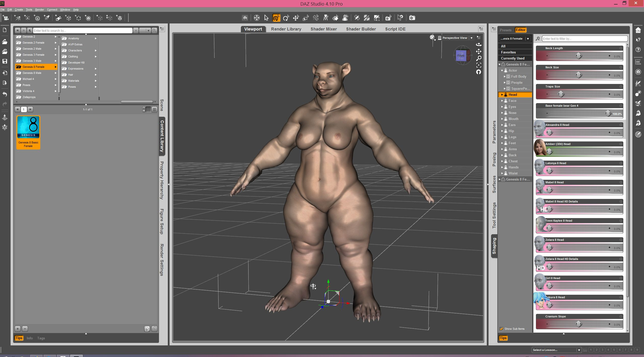Viewport: 644px width, 357px height.
Task: Click the Render camera icon
Action: 412,18
